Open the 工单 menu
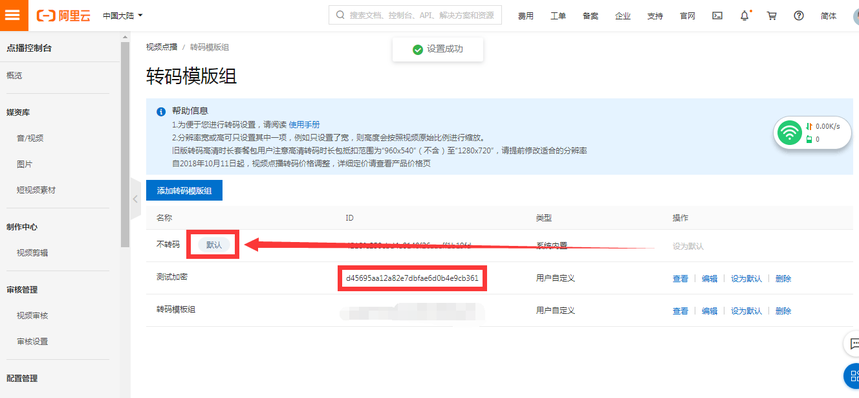The image size is (859, 398). tap(558, 16)
